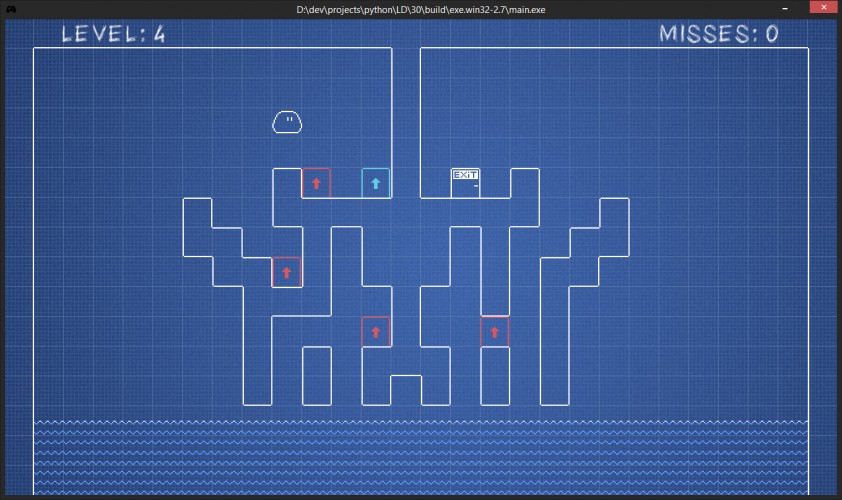The height and width of the screenshot is (500, 842).
Task: Click the game controller icon in title bar
Action: [11, 10]
